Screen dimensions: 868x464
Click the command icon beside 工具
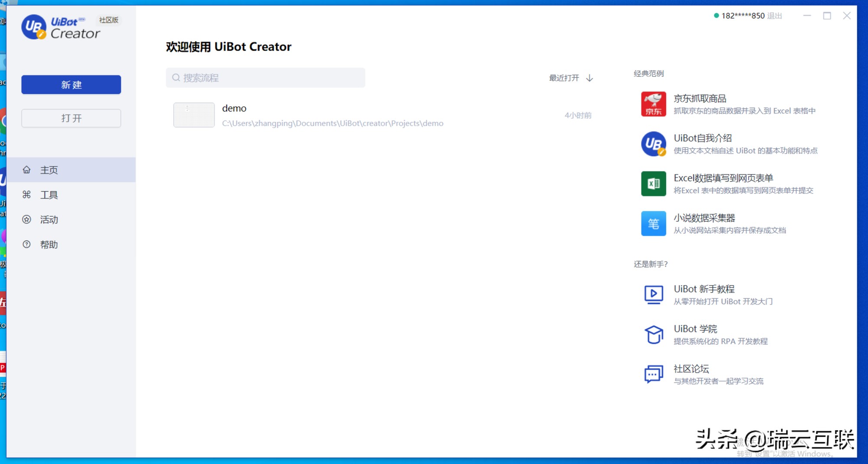click(x=26, y=195)
